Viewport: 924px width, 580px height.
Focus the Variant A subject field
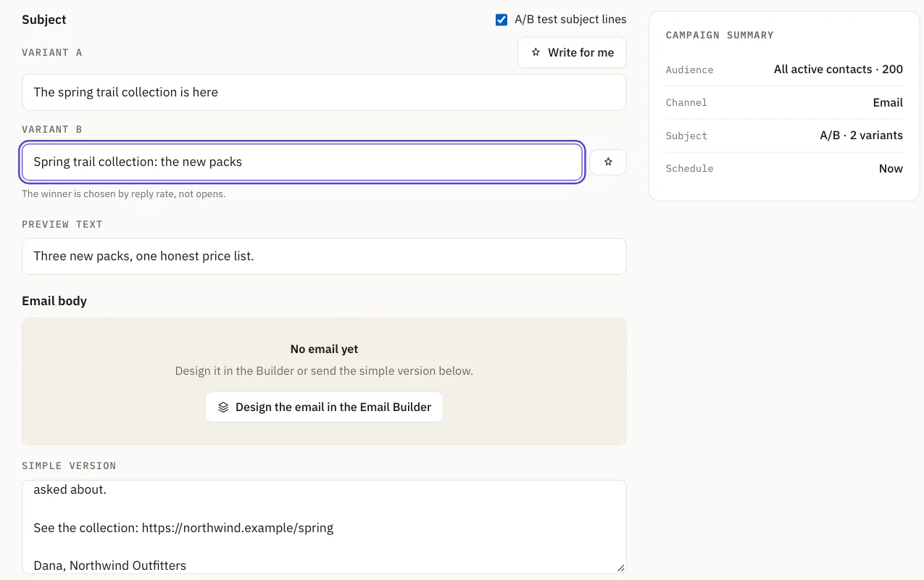[x=324, y=92]
